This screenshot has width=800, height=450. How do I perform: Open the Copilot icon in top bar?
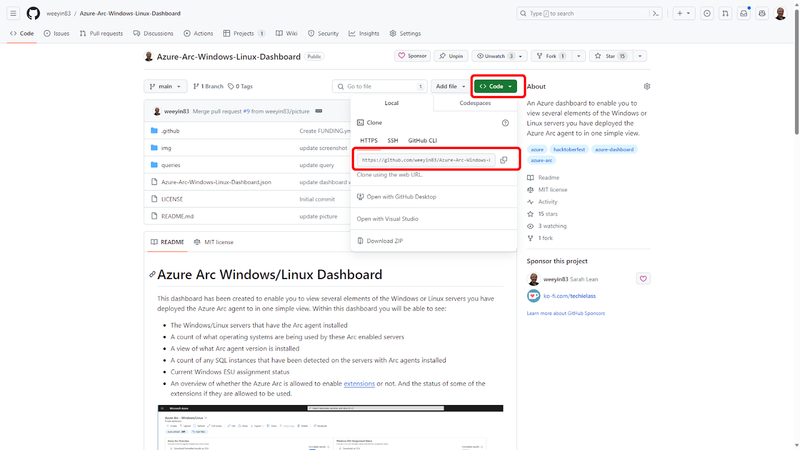(762, 13)
